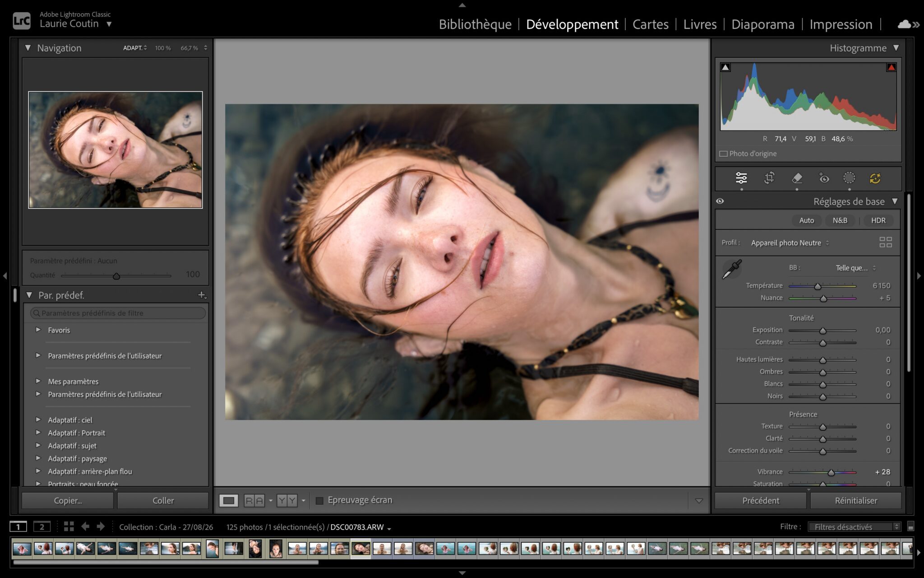This screenshot has width=924, height=578.
Task: Expand the Adaptatif : Portrait presets
Action: click(38, 432)
